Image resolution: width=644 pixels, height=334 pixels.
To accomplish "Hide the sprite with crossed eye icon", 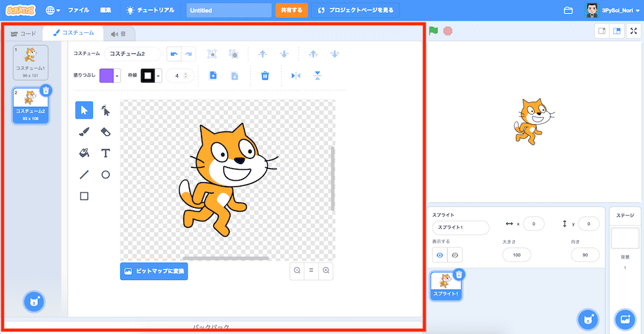I will coord(455,255).
